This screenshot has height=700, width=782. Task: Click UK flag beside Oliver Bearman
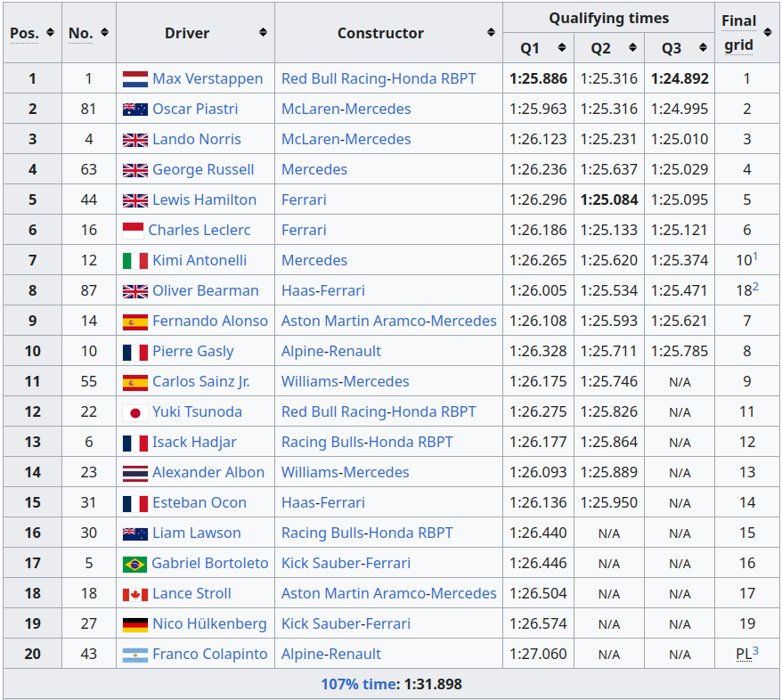tap(135, 291)
